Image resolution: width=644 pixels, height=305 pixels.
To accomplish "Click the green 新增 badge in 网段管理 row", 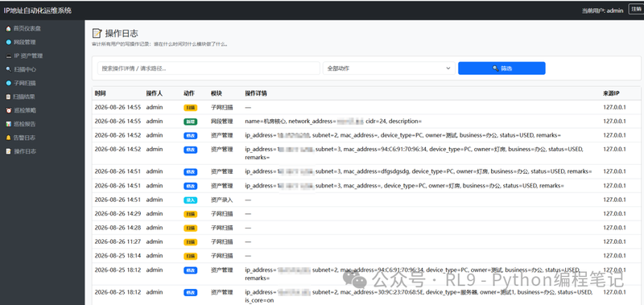I will pos(190,122).
